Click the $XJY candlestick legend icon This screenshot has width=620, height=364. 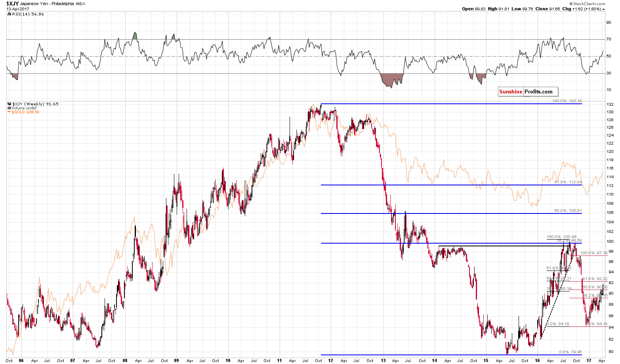point(9,104)
